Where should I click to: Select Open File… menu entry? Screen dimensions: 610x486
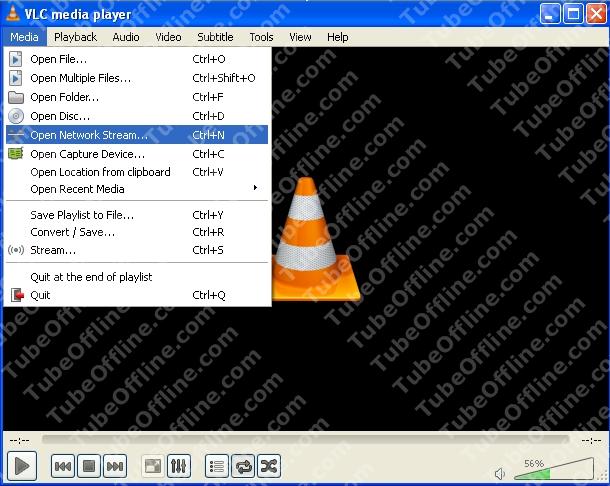(137, 59)
